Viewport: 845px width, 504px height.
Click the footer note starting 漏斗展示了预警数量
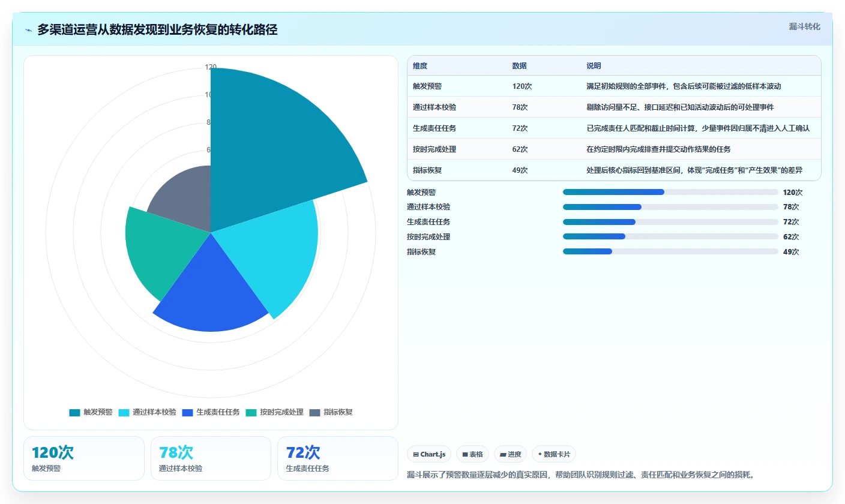tap(580, 475)
